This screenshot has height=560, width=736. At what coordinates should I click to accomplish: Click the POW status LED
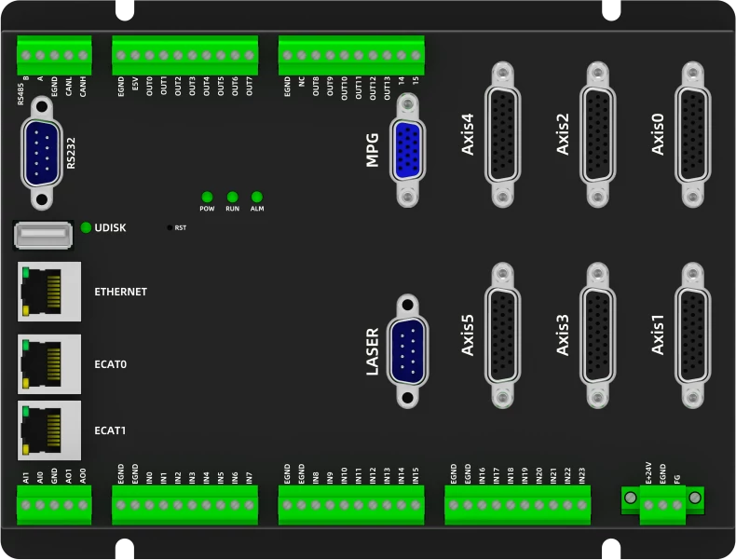point(207,197)
